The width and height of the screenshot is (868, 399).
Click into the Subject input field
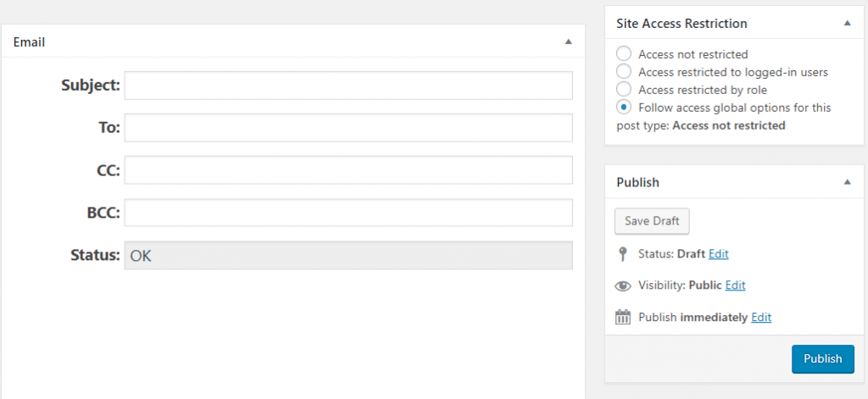[x=348, y=86]
